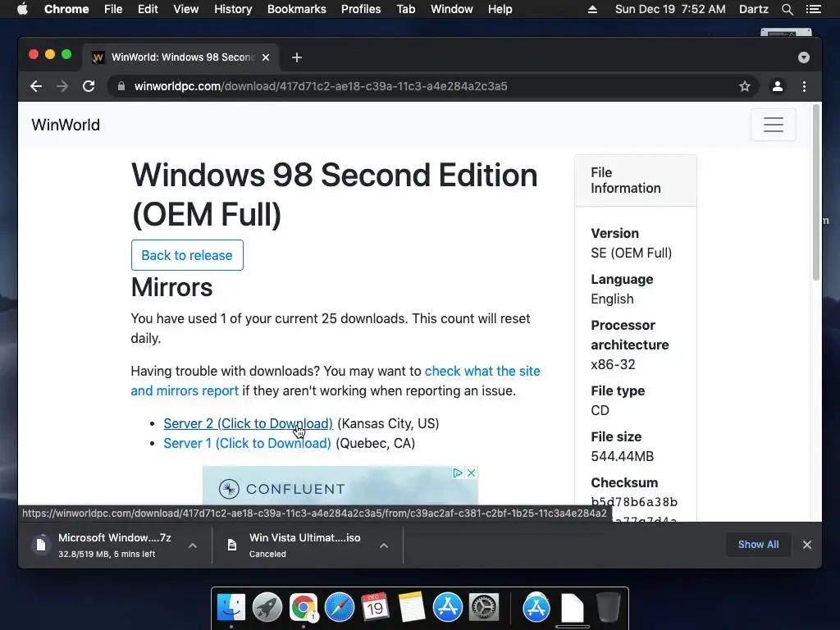This screenshot has width=840, height=630.
Task: Click the date and time in menu bar
Action: coord(670,9)
